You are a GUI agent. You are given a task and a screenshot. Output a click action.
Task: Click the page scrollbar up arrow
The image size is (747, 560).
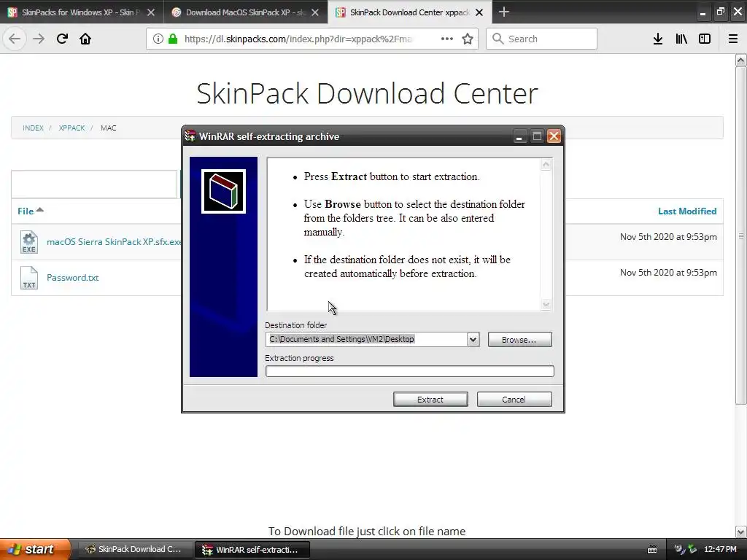[x=740, y=60]
